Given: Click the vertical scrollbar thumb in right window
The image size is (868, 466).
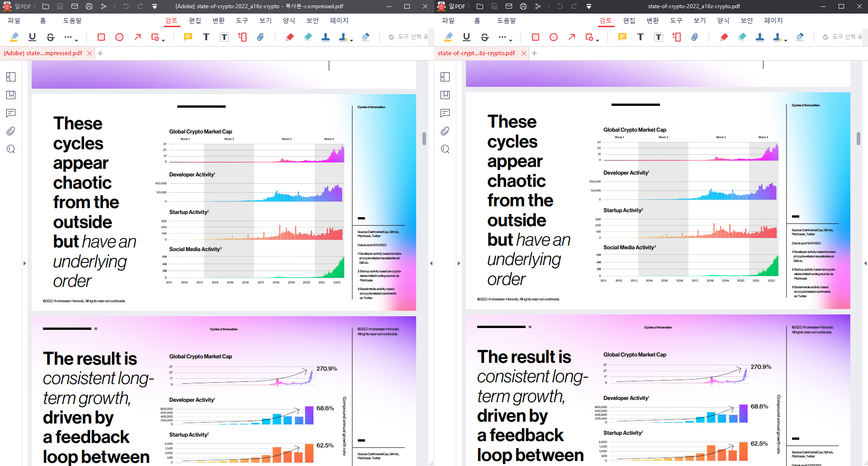Looking at the screenshot, I should tap(859, 138).
